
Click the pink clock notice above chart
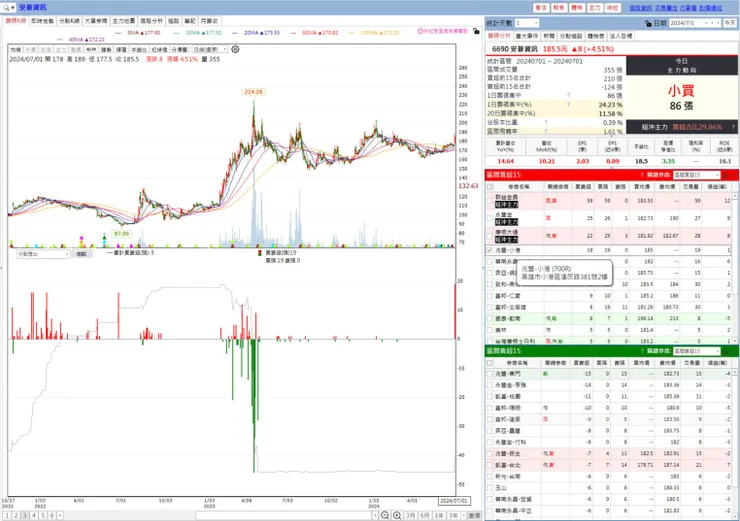point(442,31)
